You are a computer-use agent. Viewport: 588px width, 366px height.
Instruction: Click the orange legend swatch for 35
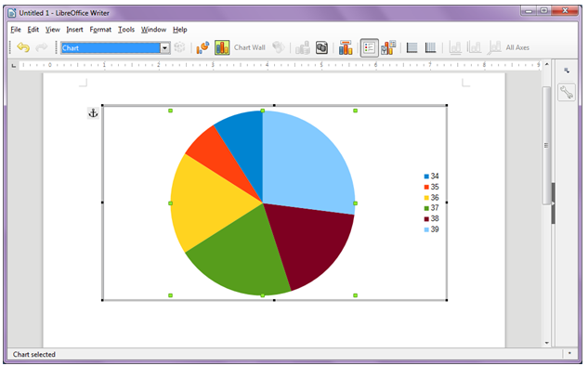[x=426, y=187]
